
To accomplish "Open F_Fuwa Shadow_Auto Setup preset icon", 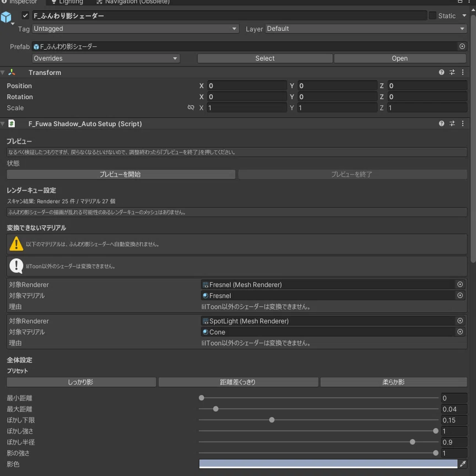I will click(x=452, y=123).
